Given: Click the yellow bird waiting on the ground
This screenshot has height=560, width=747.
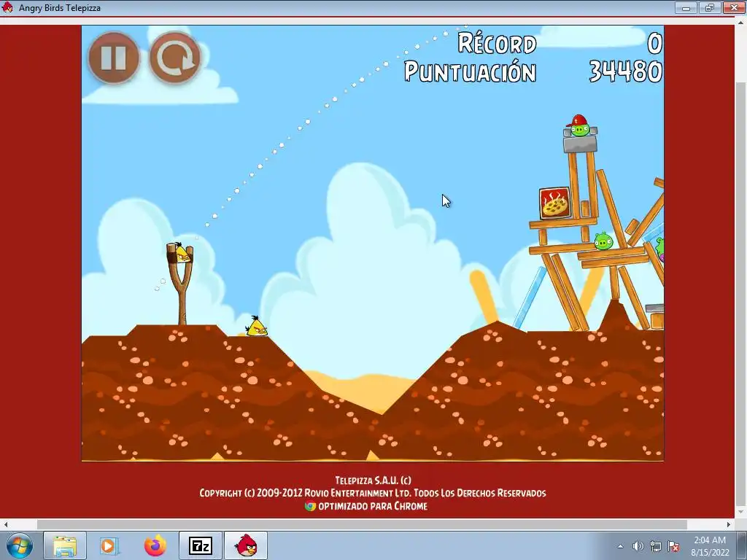Looking at the screenshot, I should [x=256, y=327].
